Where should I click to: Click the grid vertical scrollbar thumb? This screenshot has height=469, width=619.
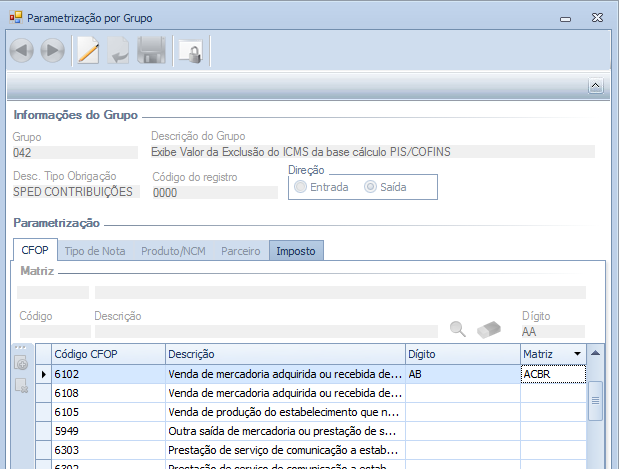pyautogui.click(x=595, y=400)
